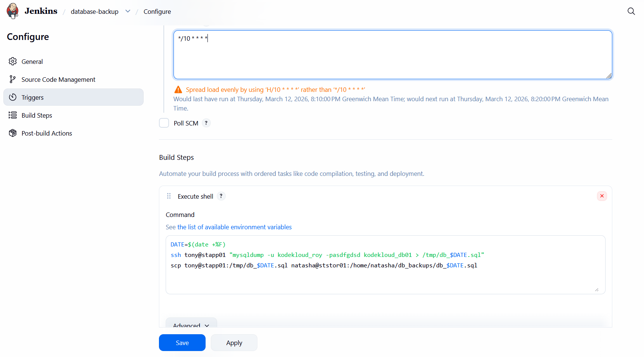
Task: Click the help icon beside Execute shell
Action: click(221, 196)
